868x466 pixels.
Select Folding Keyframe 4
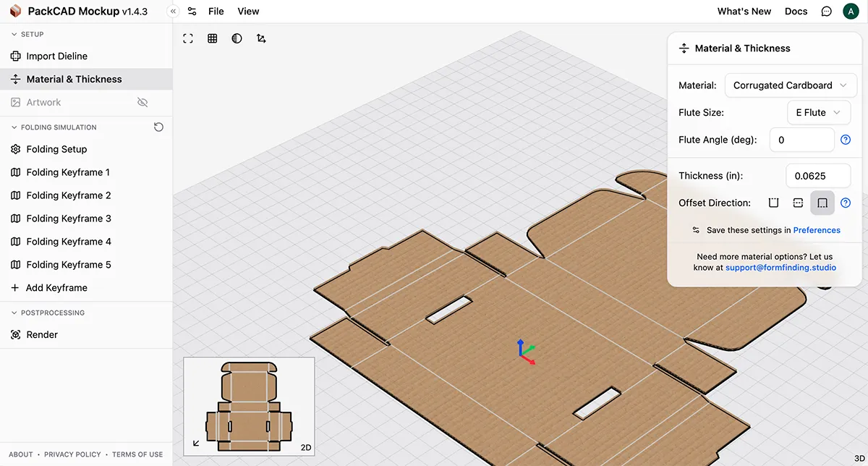click(86, 242)
